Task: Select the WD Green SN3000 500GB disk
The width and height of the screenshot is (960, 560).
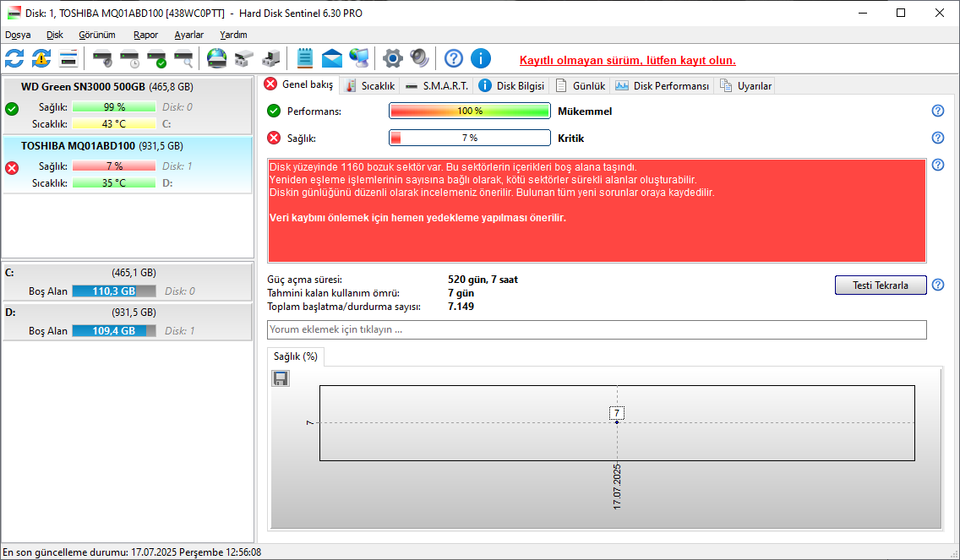Action: pos(128,106)
